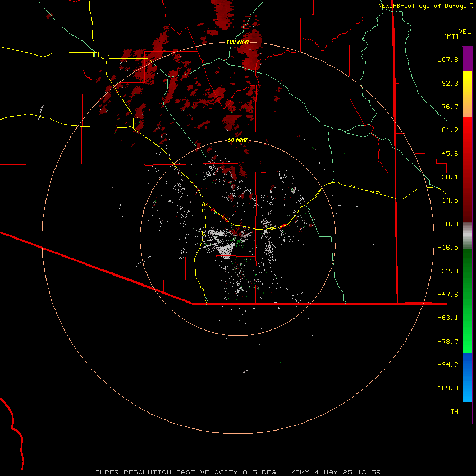
Task: Click the "18:59" timestamp text
Action: click(369, 472)
